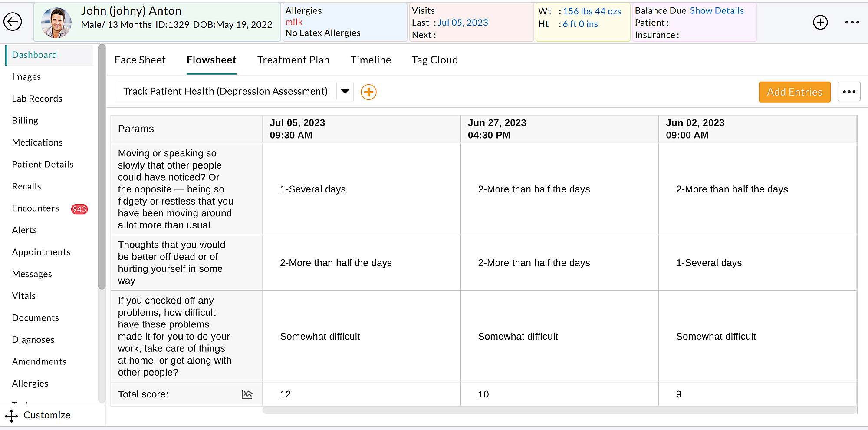The image size is (868, 430).
Task: Open the Track Patient Health combo box
Action: (225, 92)
